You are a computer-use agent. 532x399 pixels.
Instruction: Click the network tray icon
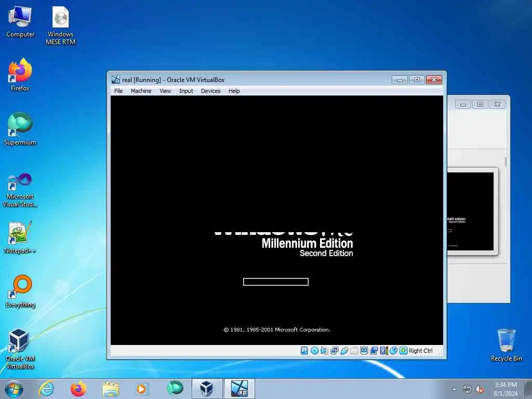click(467, 390)
